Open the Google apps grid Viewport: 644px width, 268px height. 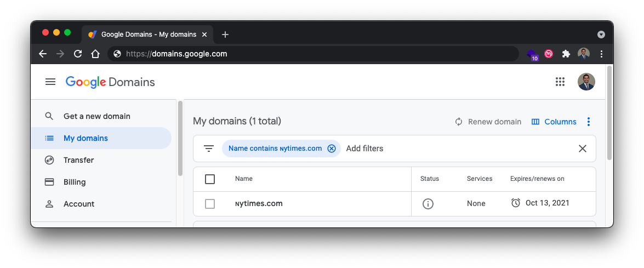coord(560,82)
